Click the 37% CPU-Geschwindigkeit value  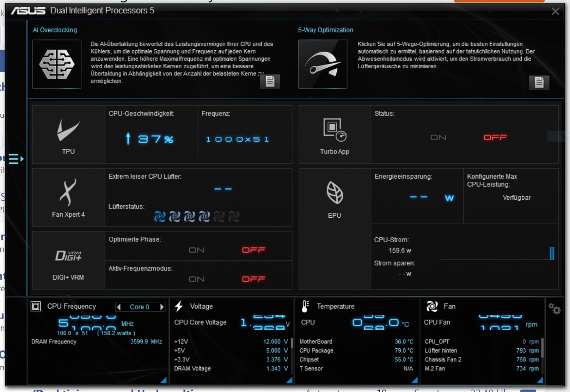point(149,139)
